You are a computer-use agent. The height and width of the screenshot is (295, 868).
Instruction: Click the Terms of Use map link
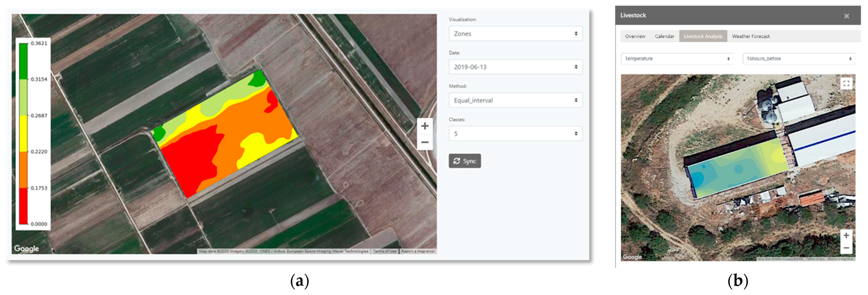[384, 251]
